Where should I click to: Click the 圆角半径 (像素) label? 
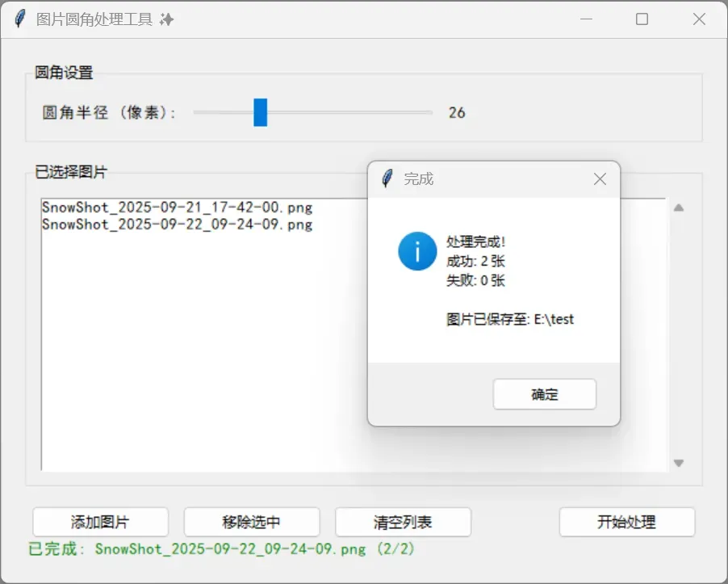click(x=109, y=112)
